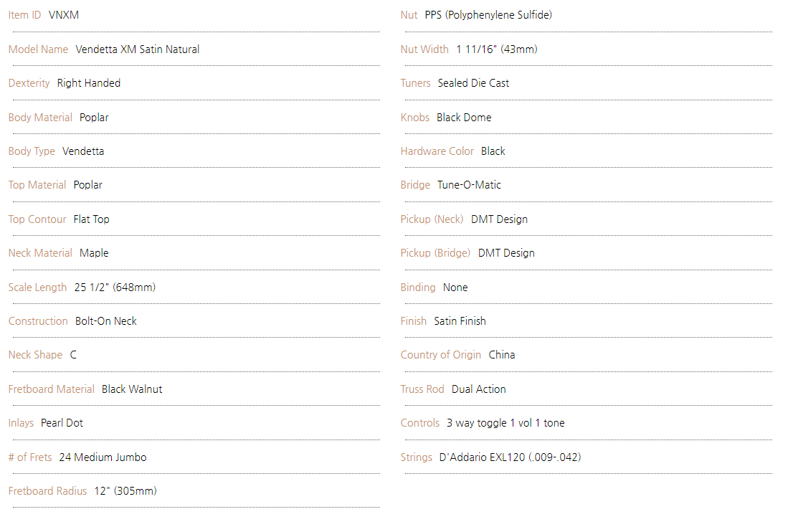Select the Vendetta XM Satin Natural model name
The width and height of the screenshot is (793, 532).
click(137, 49)
